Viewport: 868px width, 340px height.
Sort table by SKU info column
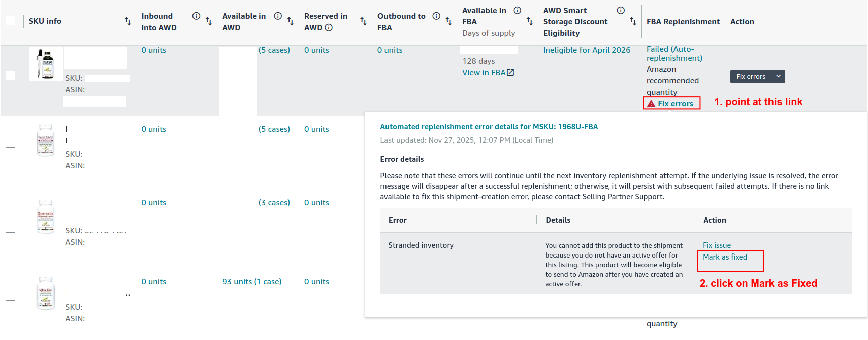128,21
